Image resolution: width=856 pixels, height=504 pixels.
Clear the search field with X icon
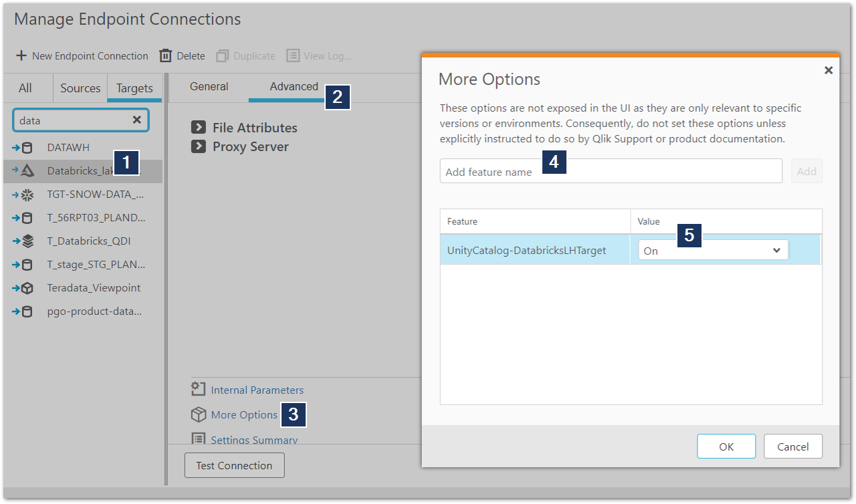click(x=136, y=120)
